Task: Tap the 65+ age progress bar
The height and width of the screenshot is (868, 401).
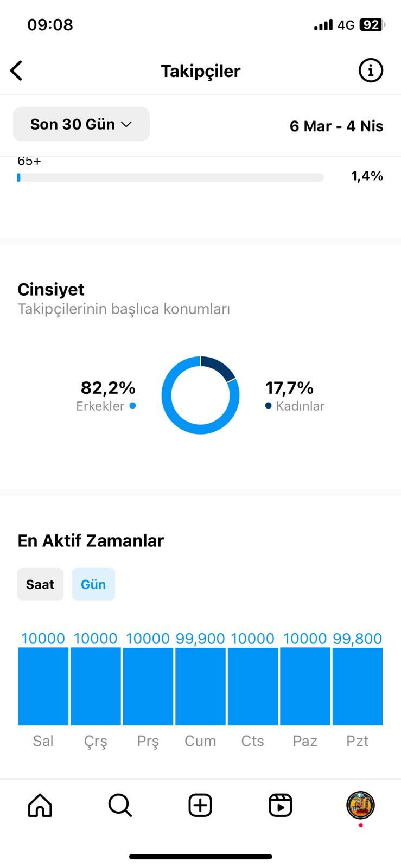Action: (170, 177)
